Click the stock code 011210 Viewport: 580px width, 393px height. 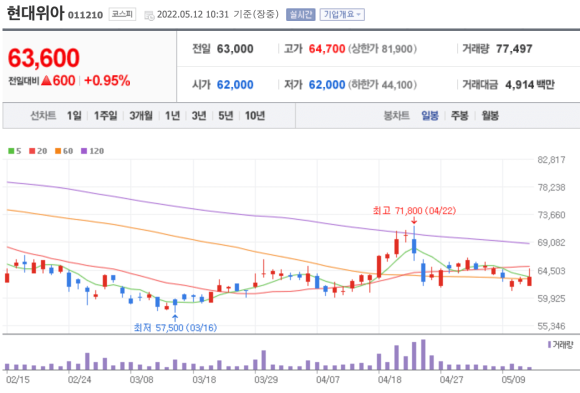click(x=85, y=15)
